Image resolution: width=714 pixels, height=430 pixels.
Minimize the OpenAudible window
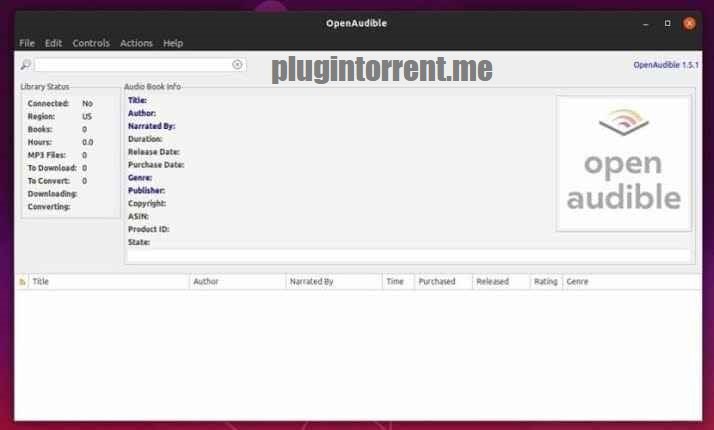[646, 24]
